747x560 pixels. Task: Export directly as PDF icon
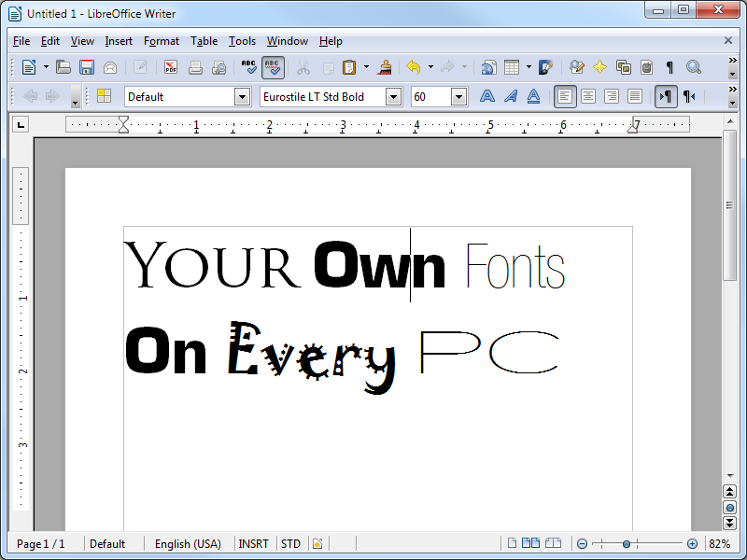pos(171,67)
